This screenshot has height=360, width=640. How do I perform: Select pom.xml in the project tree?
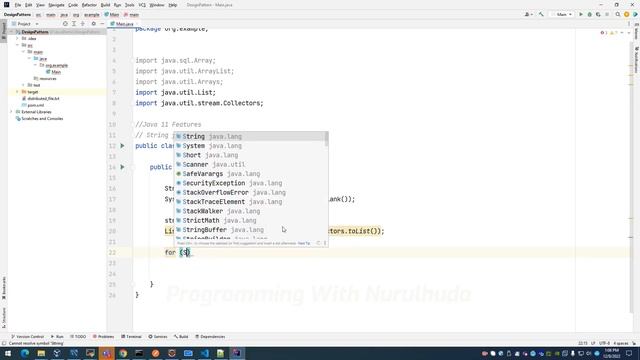click(33, 105)
